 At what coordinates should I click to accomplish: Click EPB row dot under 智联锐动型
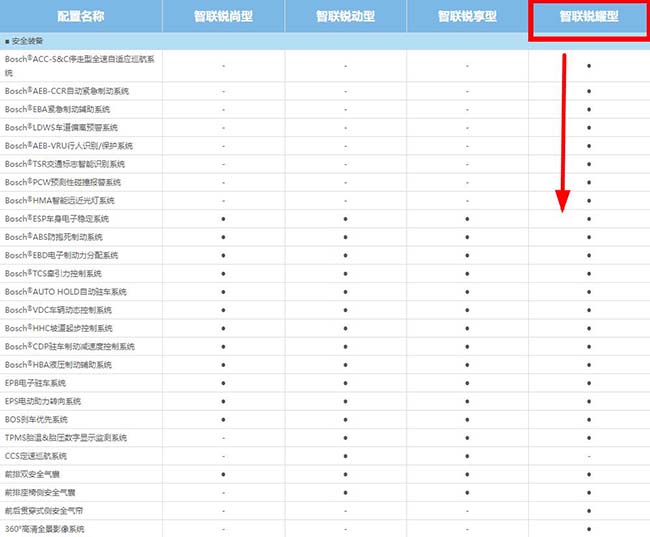pyautogui.click(x=345, y=383)
